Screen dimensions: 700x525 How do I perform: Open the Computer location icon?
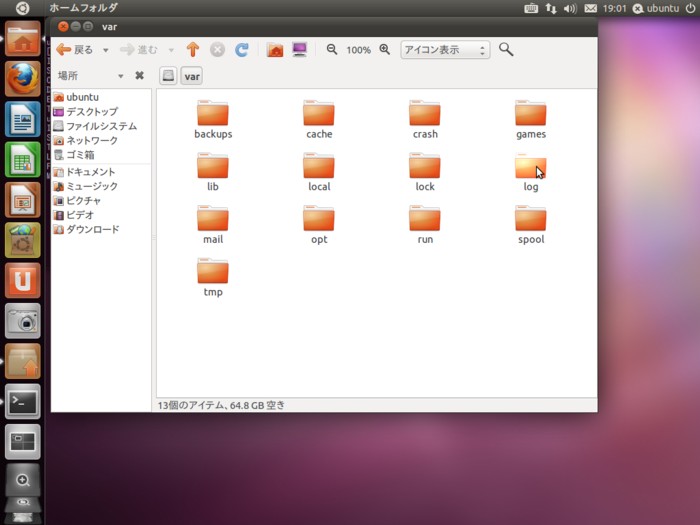(x=300, y=50)
